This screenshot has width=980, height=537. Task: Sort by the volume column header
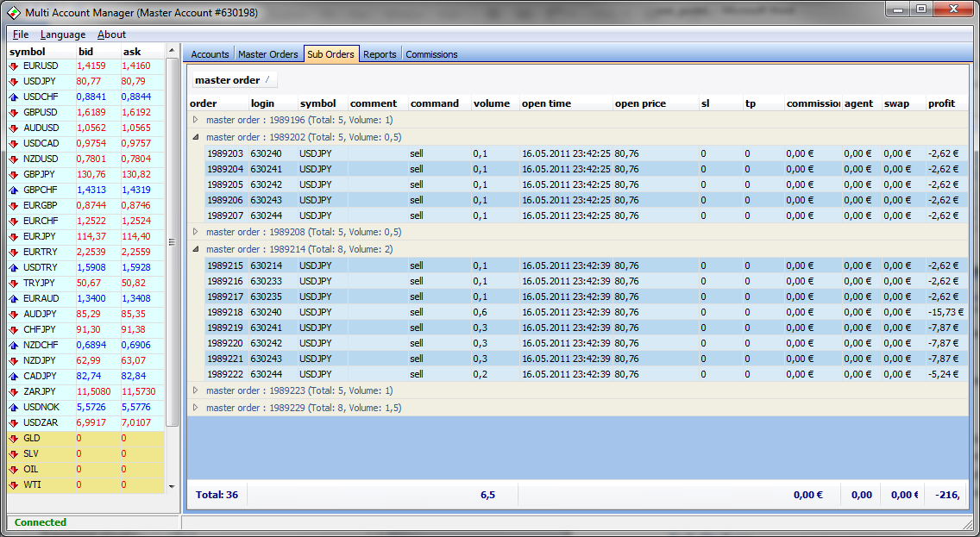[x=496, y=103]
